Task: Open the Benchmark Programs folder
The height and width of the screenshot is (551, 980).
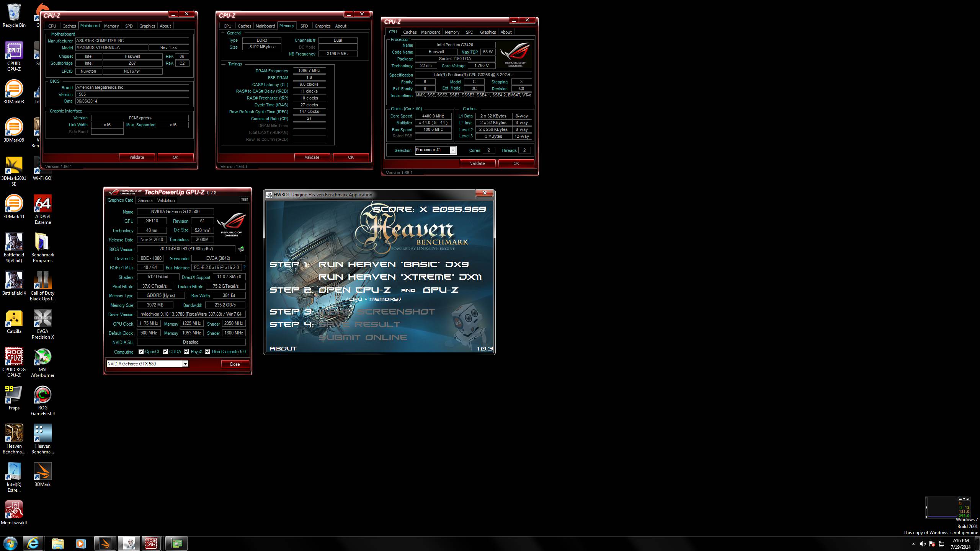Action: tap(43, 248)
